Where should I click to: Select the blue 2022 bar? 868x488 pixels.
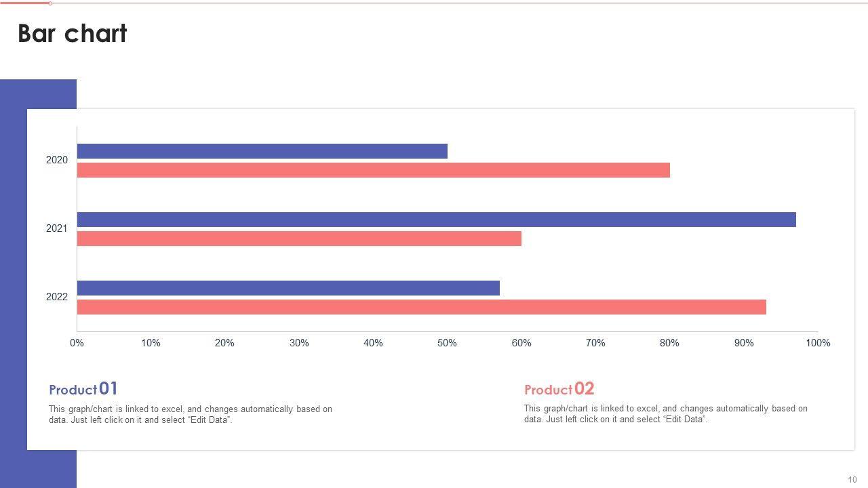click(288, 288)
